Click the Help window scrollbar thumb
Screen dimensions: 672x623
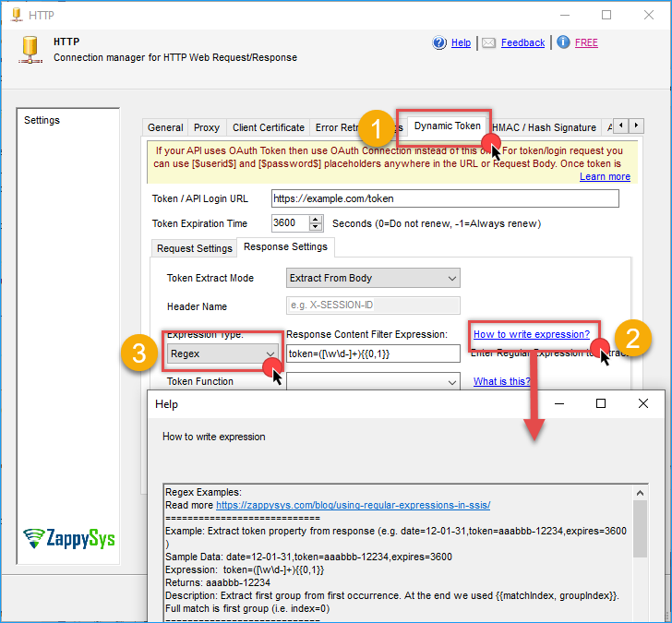(x=640, y=528)
